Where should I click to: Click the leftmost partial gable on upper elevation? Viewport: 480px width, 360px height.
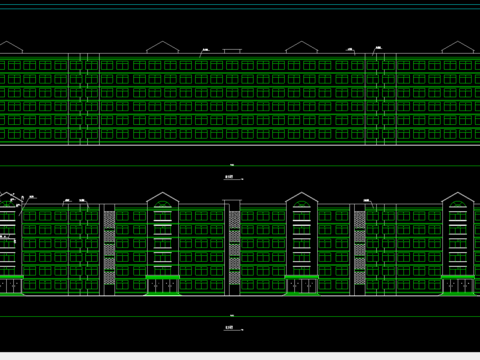pyautogui.click(x=11, y=47)
